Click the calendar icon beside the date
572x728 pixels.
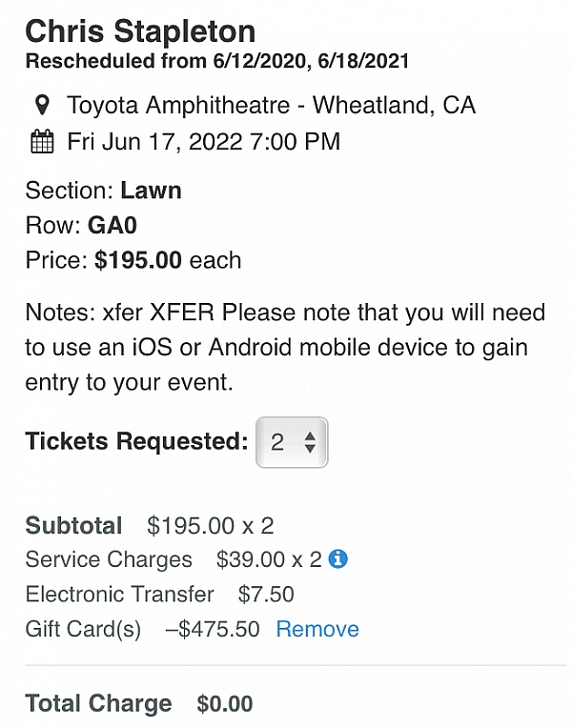(x=42, y=141)
